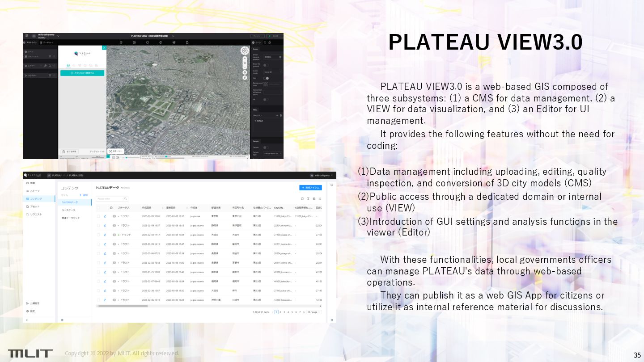The height and width of the screenshot is (362, 644).
Task: Close the PLATEAU side panel with the teal X
Action: (x=104, y=47)
